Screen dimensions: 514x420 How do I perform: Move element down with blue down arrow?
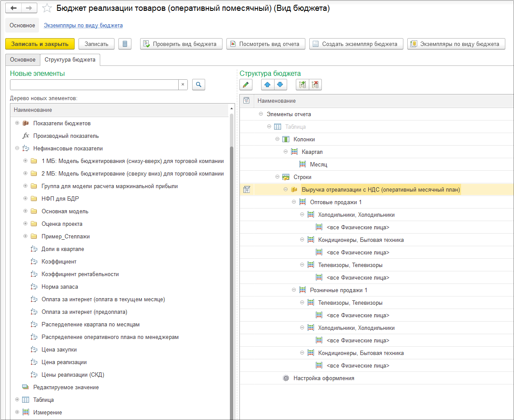pos(280,85)
